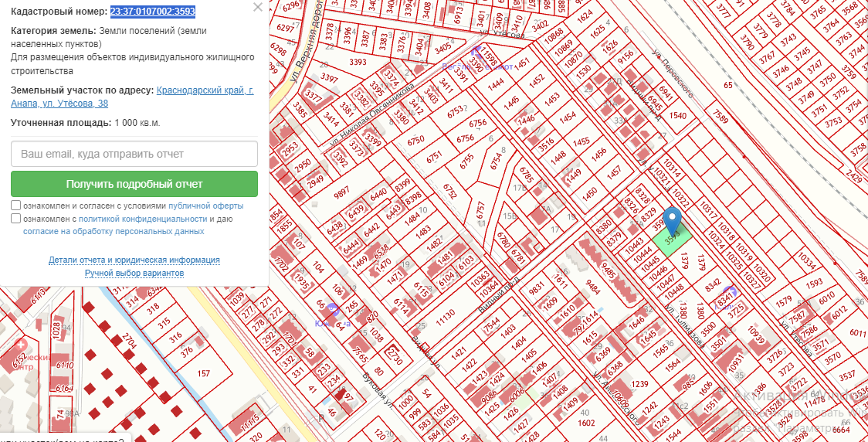The width and height of the screenshot is (868, 442).
Task: Open the 'публичной оферты' link
Action: [x=205, y=206]
